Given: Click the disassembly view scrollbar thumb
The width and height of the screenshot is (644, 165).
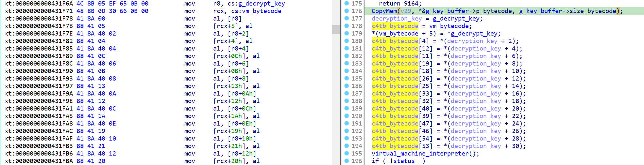Looking at the screenshot, I should [336, 29].
